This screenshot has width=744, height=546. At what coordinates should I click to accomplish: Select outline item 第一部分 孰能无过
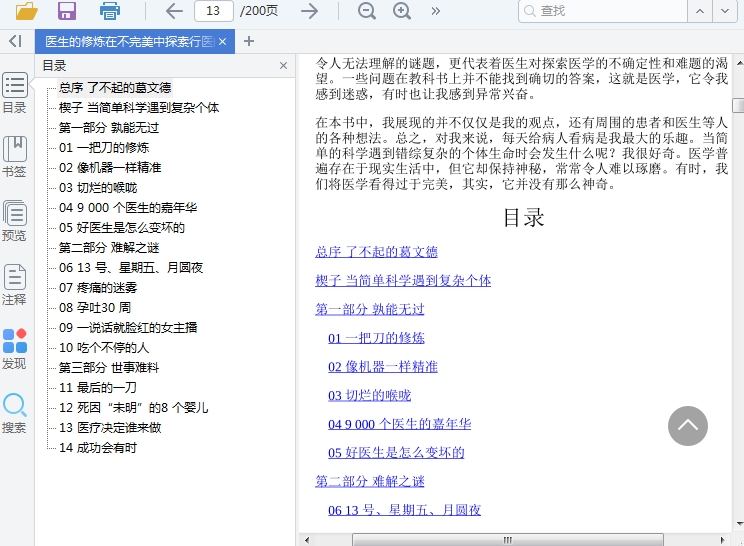point(109,128)
